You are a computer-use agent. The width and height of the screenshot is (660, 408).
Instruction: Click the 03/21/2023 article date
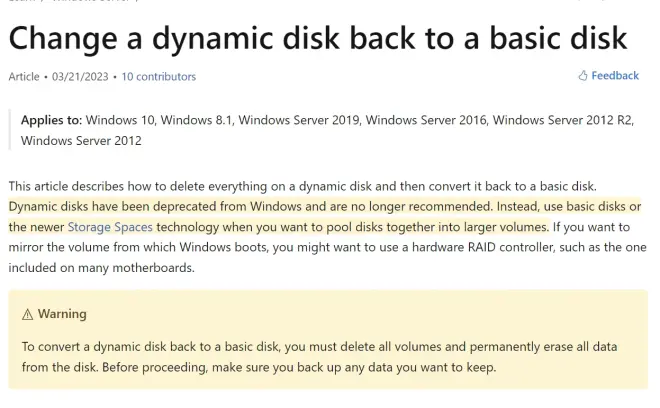point(80,77)
